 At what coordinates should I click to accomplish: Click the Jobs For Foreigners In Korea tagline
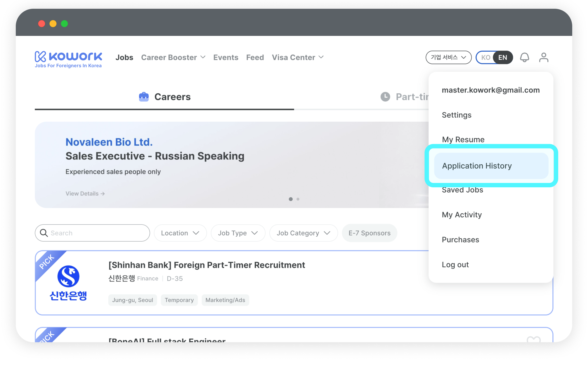point(68,66)
